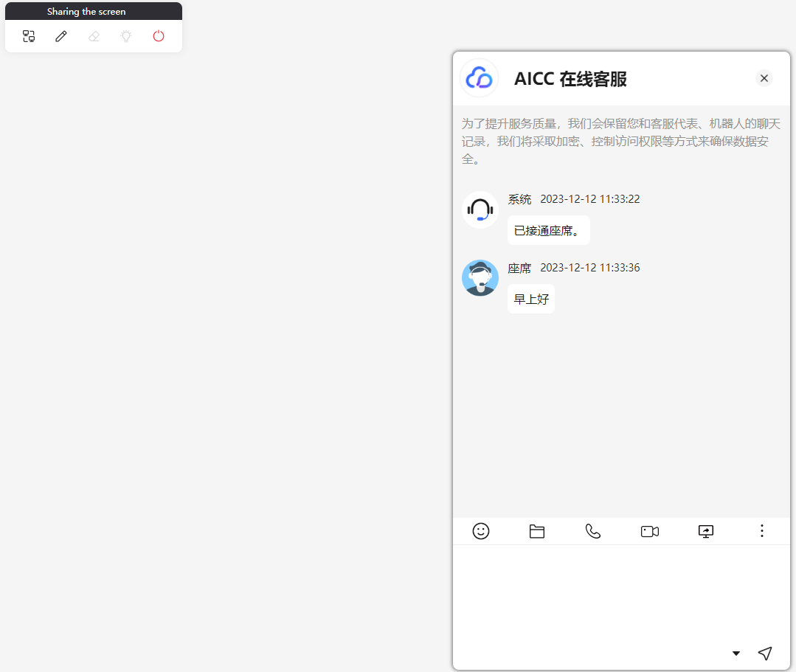
Task: Click the 系统 sender name
Action: click(x=519, y=199)
